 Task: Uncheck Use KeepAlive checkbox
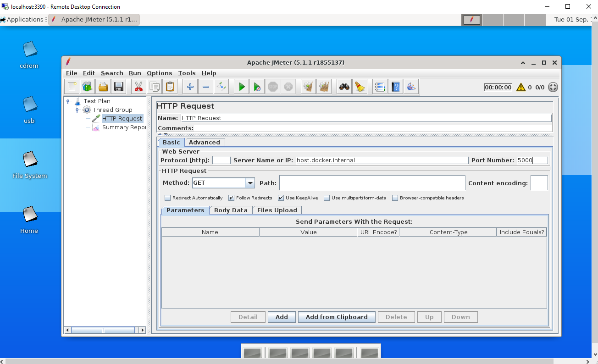click(281, 198)
